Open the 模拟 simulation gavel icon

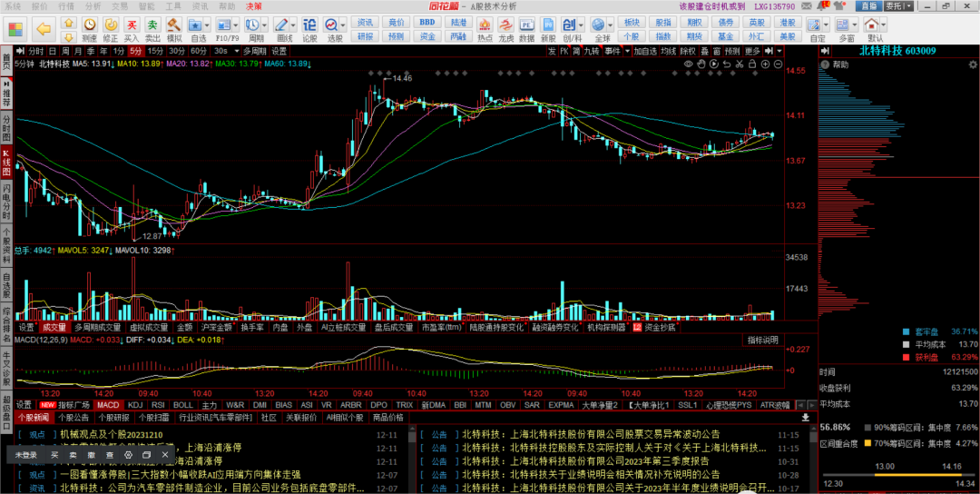[173, 25]
